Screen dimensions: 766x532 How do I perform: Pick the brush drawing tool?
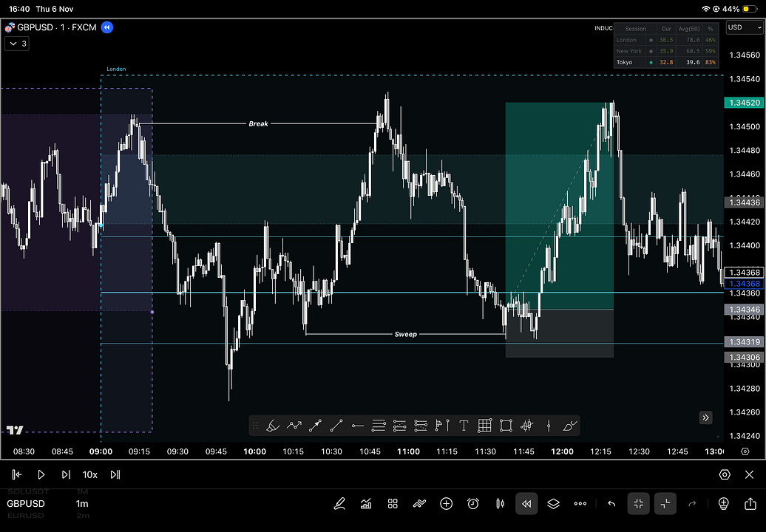pos(569,426)
